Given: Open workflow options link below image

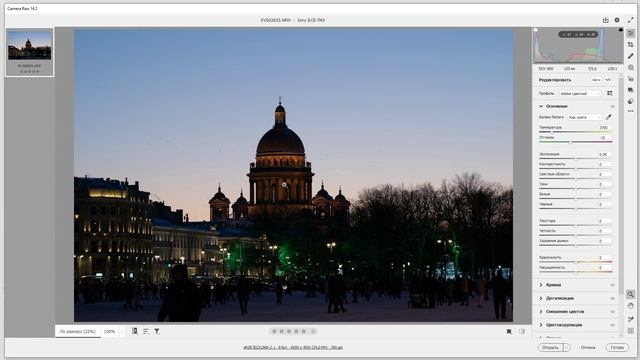Looking at the screenshot, I should pos(293,348).
